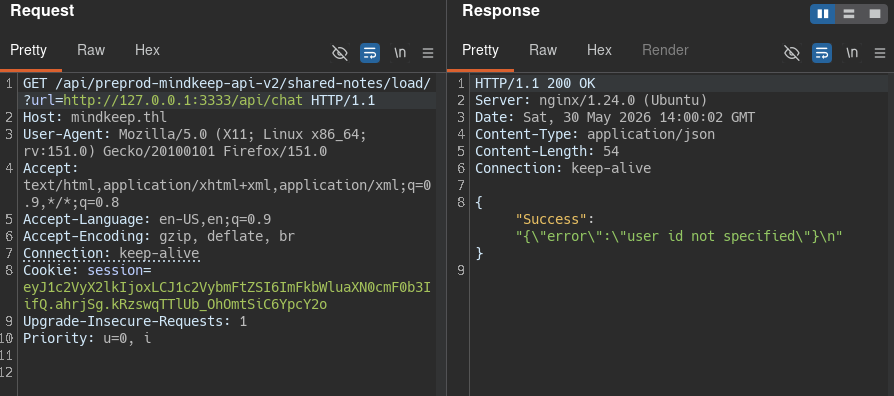Open hamburger options menu in Request panel

[x=428, y=53]
